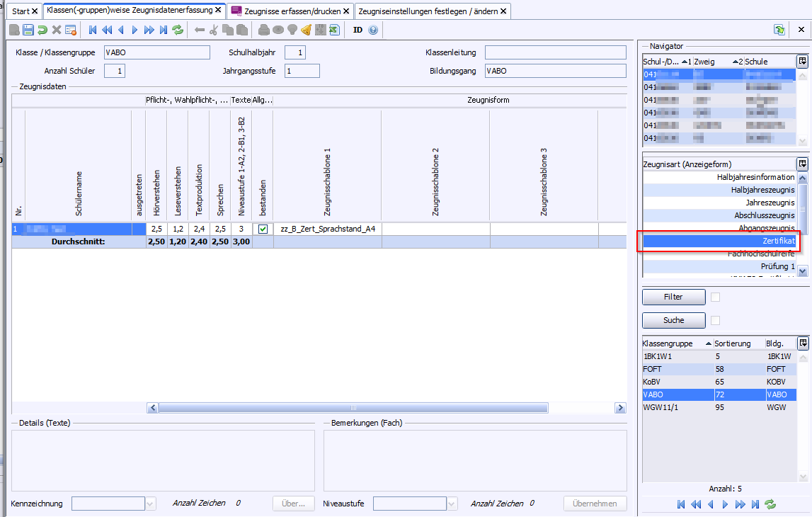Open the blue Help question mark icon
Image resolution: width=812 pixels, height=517 pixels.
click(373, 30)
